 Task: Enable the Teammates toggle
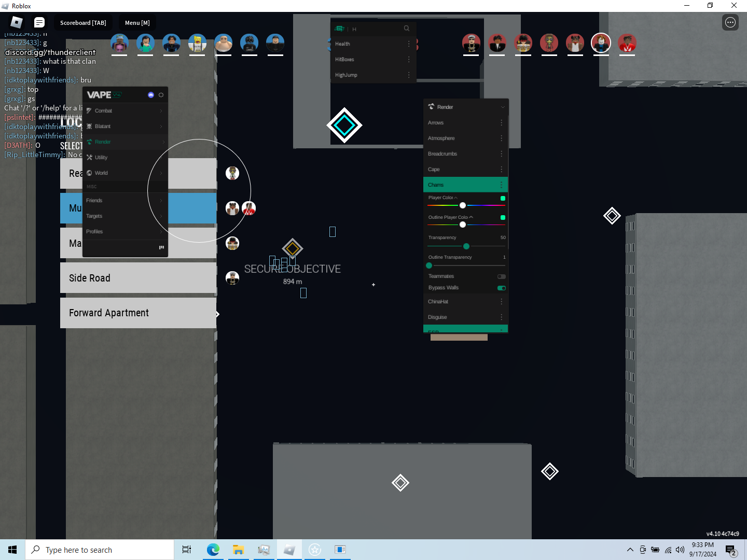[502, 276]
